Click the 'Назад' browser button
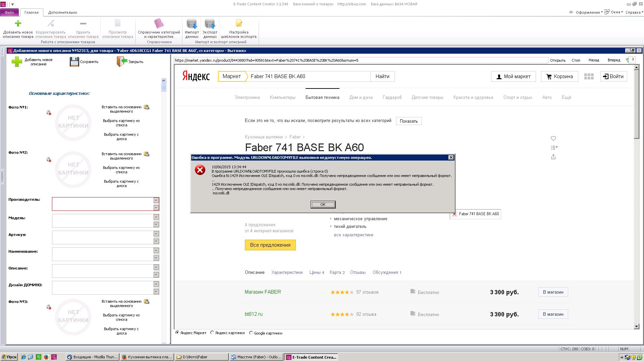Viewport: 644px width, 362px height. click(594, 60)
